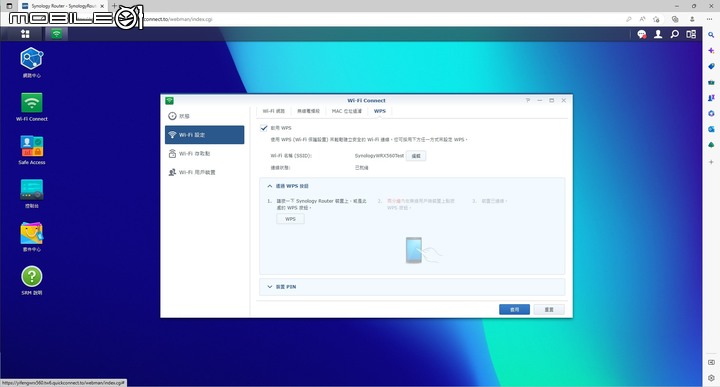Screen dimensions: 720x387
Task: Open the Wi-Fi sidebar item with the person icon
Action: [204, 172]
